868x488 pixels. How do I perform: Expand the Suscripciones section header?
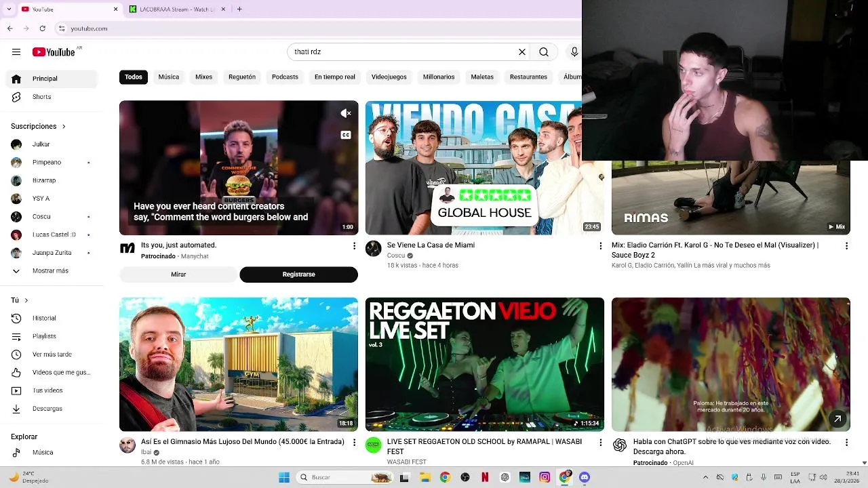point(38,126)
